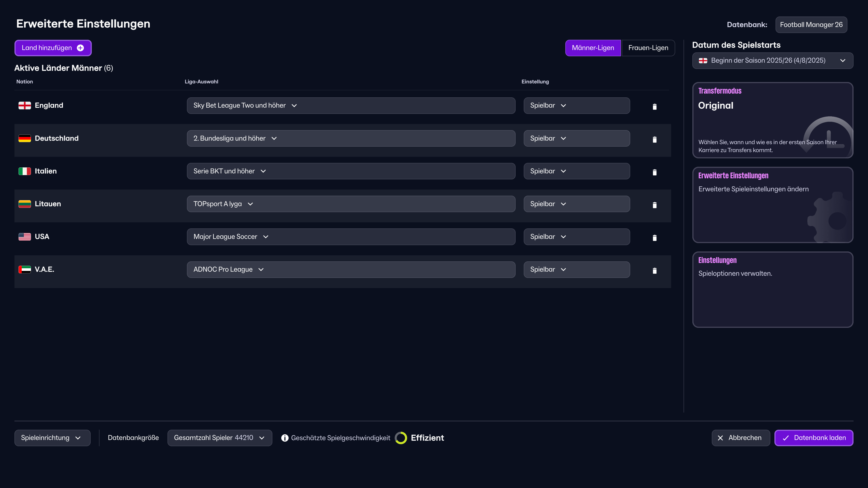Click V.A.E. row trash icon
Image resolution: width=868 pixels, height=488 pixels.
click(654, 270)
